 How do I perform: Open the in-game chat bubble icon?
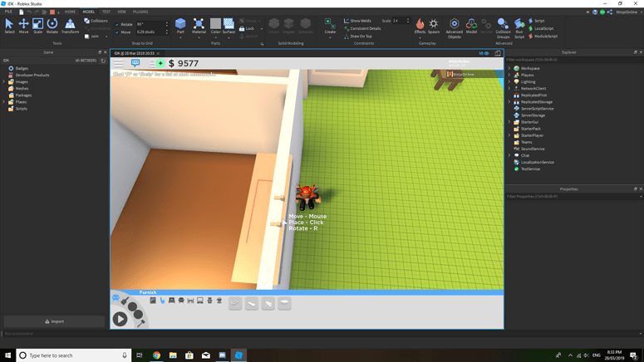pyautogui.click(x=135, y=63)
